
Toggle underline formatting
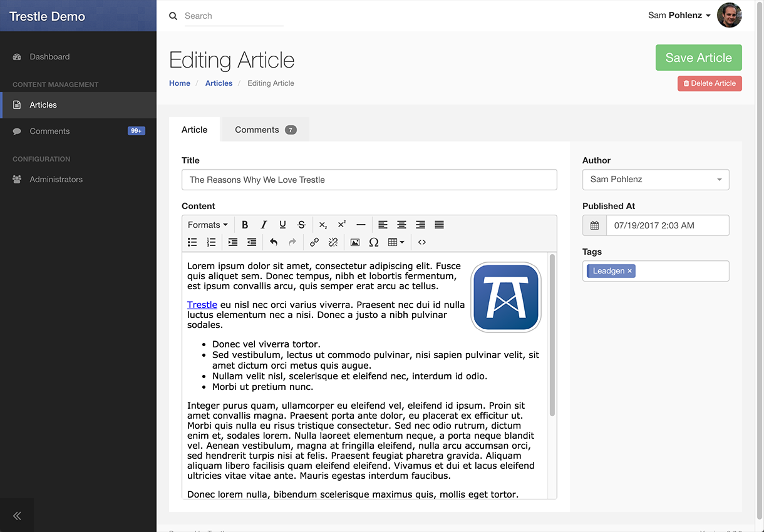point(282,225)
